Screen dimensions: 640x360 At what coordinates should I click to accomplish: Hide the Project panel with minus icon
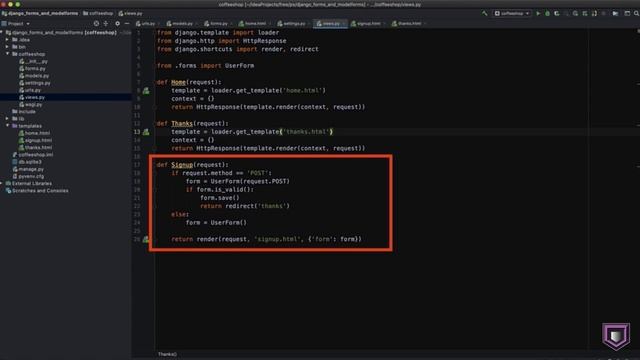coord(127,24)
